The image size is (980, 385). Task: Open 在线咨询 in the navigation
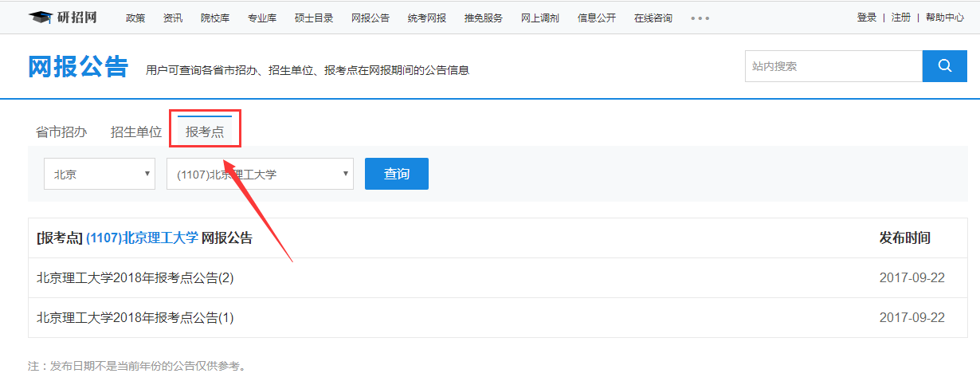pyautogui.click(x=653, y=18)
